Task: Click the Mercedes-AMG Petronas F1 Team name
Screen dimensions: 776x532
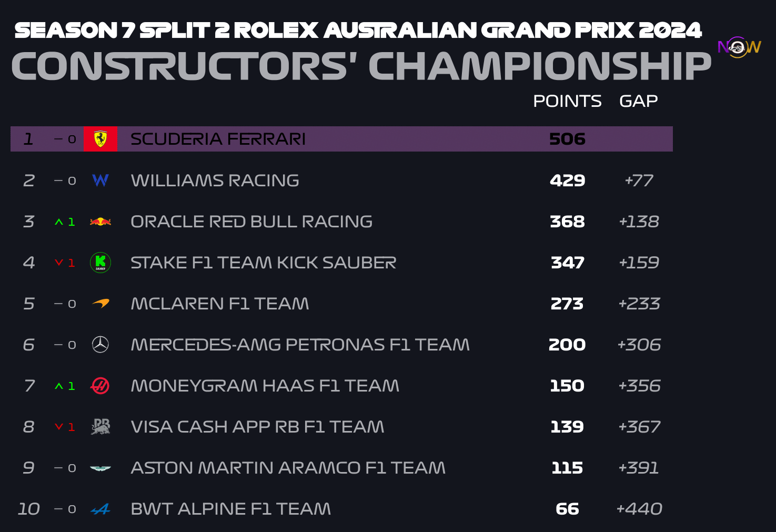Action: tap(300, 345)
